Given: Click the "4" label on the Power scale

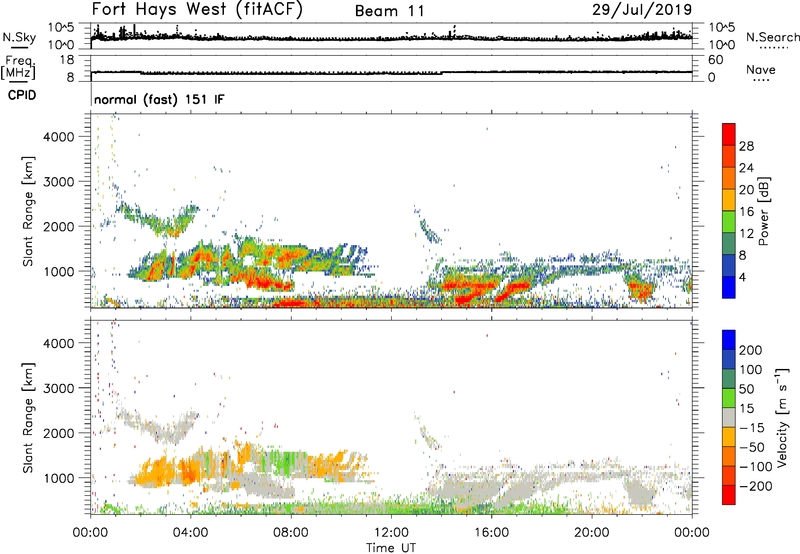Looking at the screenshot, I should coord(743,278).
